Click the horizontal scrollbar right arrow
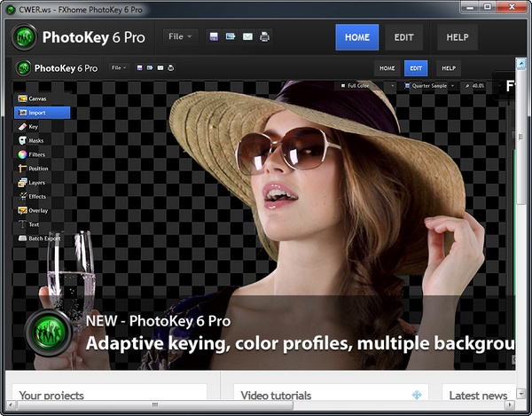 [510, 404]
